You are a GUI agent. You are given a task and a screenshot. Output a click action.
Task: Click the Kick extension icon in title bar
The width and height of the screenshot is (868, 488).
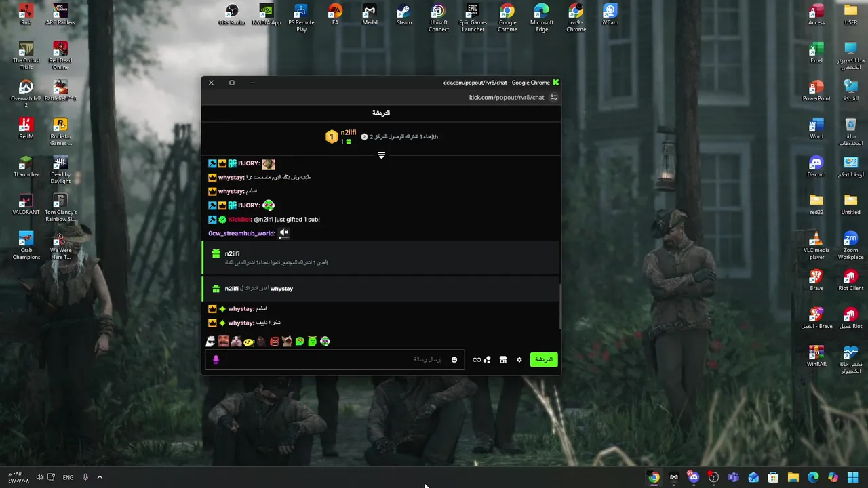pos(556,83)
